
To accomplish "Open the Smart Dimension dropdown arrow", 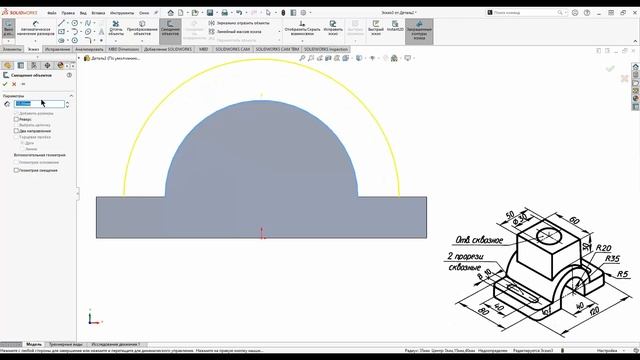I will point(36,40).
